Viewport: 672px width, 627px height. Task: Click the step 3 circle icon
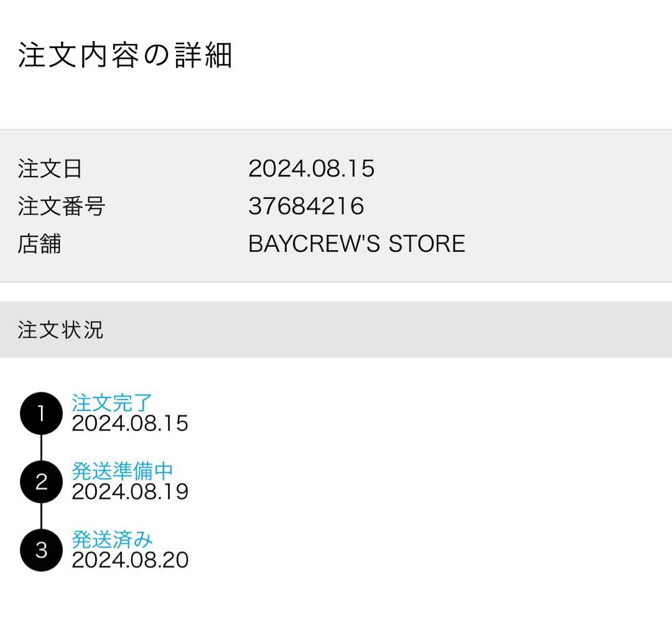[x=41, y=550]
